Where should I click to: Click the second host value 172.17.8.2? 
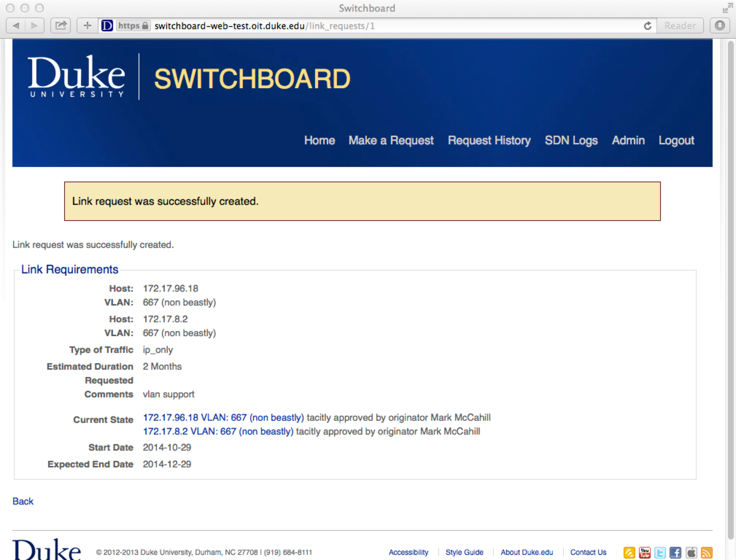pyautogui.click(x=165, y=319)
